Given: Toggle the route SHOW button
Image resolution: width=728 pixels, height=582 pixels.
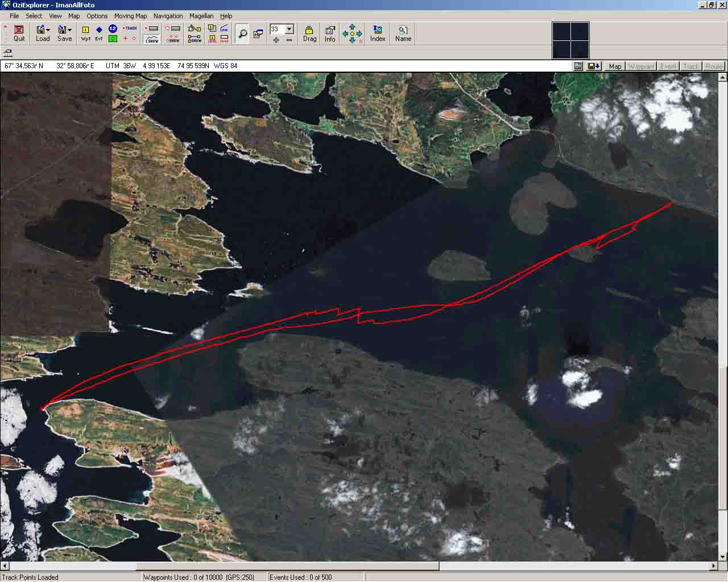Looking at the screenshot, I should click(195, 40).
